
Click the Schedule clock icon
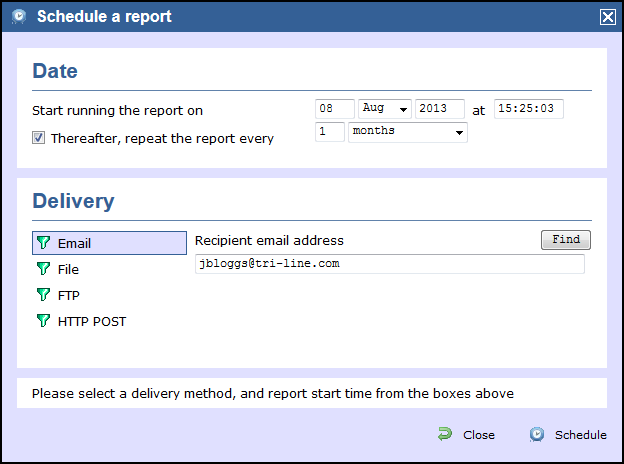pyautogui.click(x=537, y=434)
